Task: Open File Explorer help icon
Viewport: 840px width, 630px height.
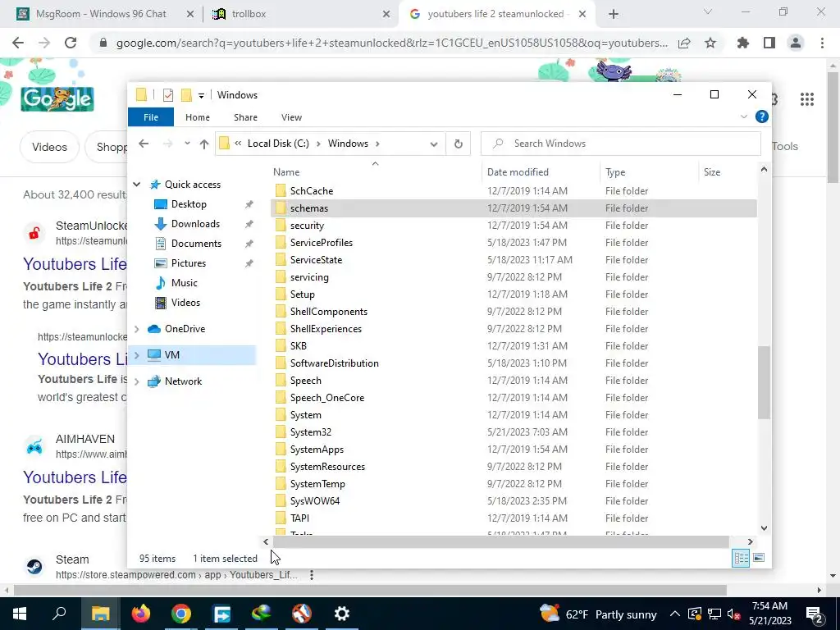Action: pyautogui.click(x=761, y=116)
